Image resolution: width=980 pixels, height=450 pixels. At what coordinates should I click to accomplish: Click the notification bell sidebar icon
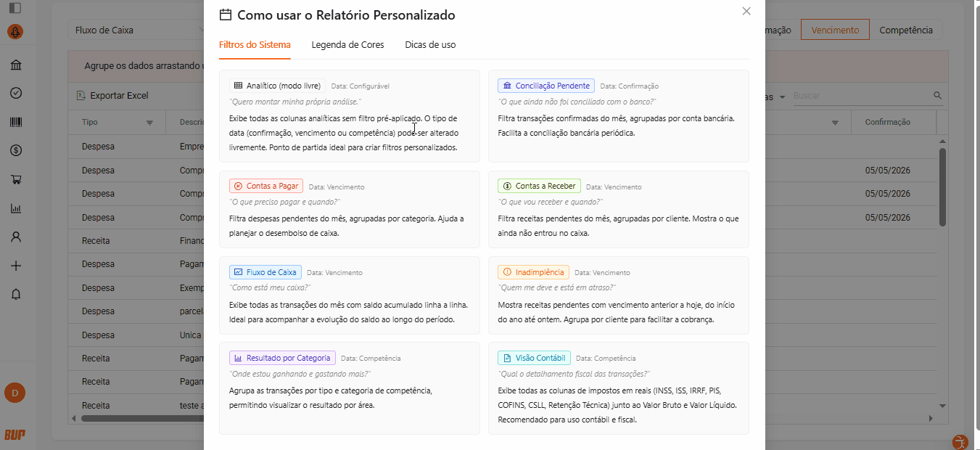16,294
